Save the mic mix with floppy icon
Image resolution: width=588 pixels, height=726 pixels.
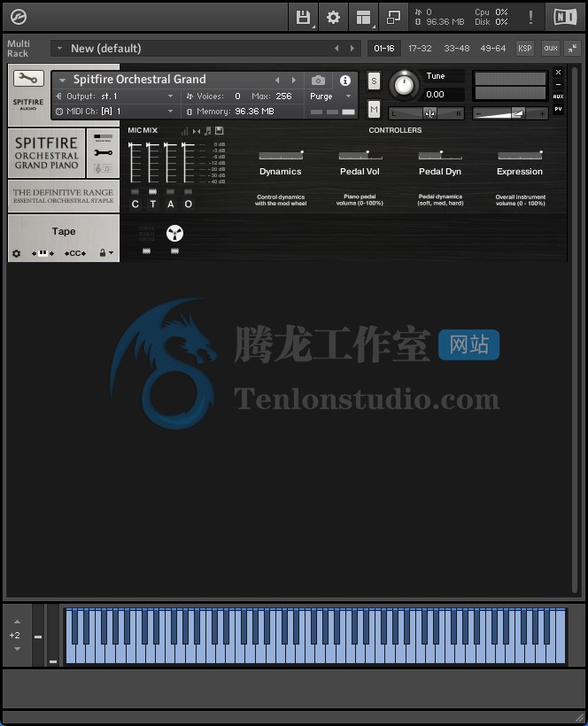(219, 131)
